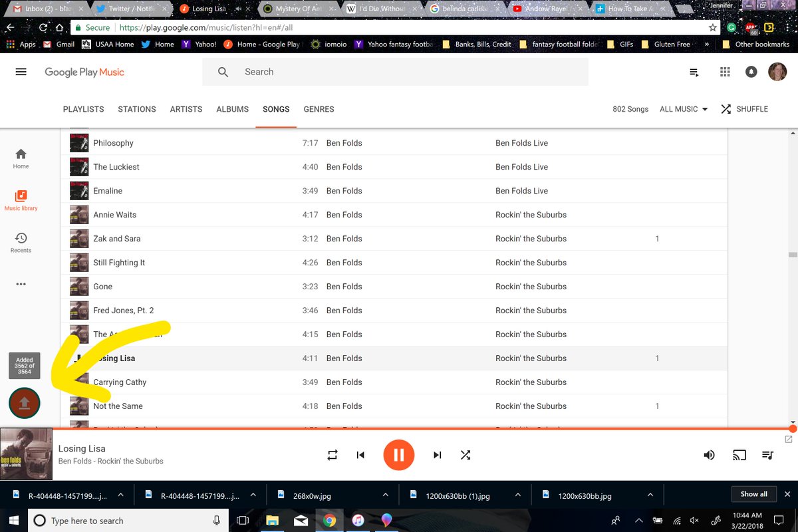798x532 pixels.
Task: Open the Gluten Free bookmarks folder
Action: pos(668,45)
